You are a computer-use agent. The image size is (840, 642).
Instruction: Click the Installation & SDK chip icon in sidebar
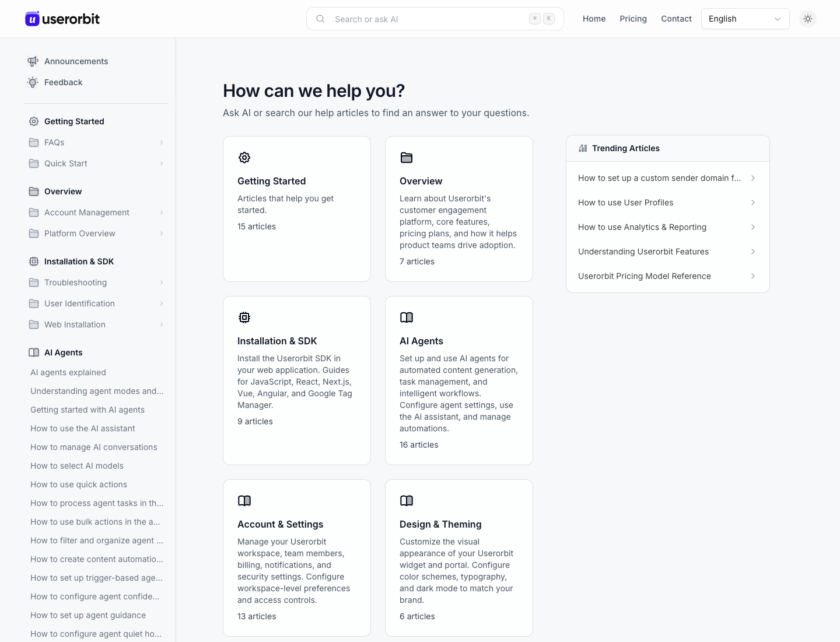(x=34, y=261)
